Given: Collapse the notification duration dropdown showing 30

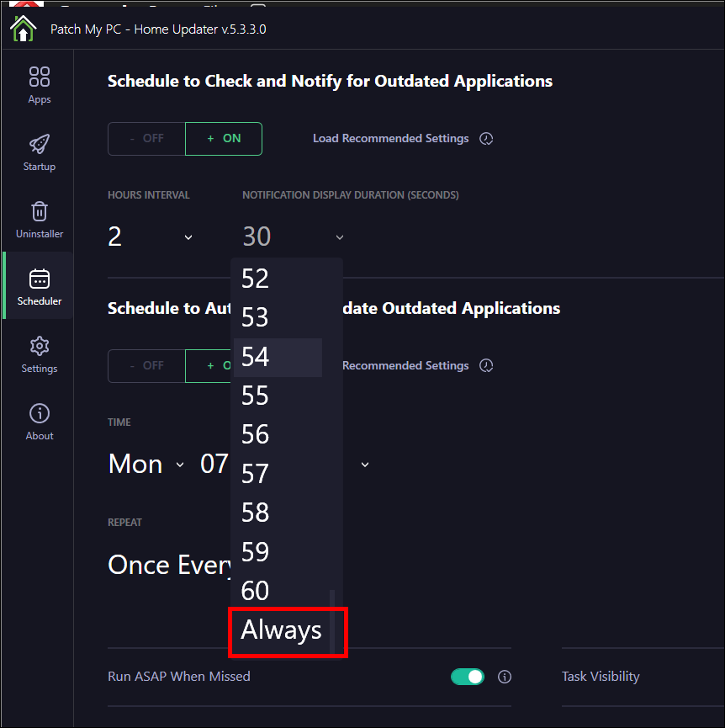Looking at the screenshot, I should pyautogui.click(x=339, y=237).
